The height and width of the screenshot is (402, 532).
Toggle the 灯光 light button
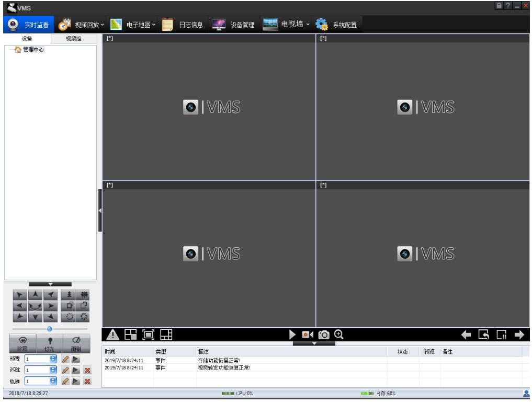[50, 342]
